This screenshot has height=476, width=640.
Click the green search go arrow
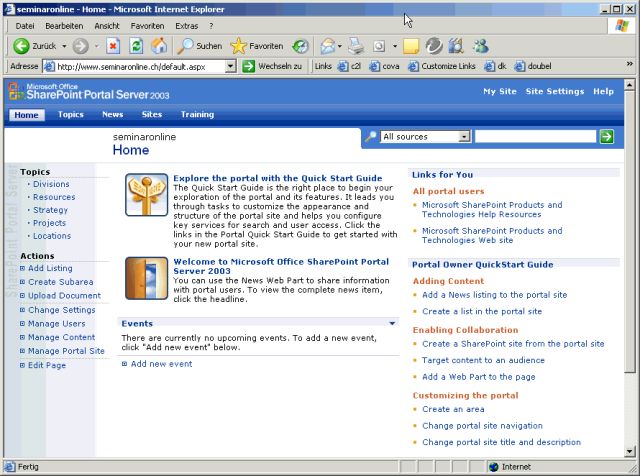coord(606,136)
